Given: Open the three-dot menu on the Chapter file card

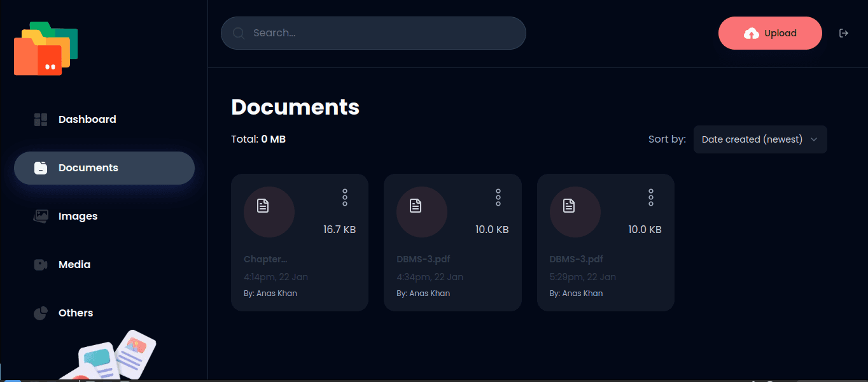Looking at the screenshot, I should [x=345, y=197].
